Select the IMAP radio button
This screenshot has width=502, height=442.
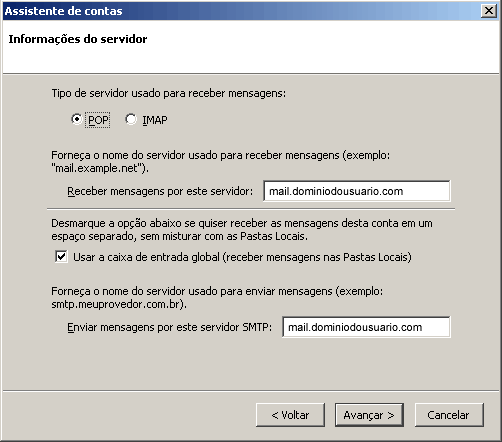pos(131,119)
